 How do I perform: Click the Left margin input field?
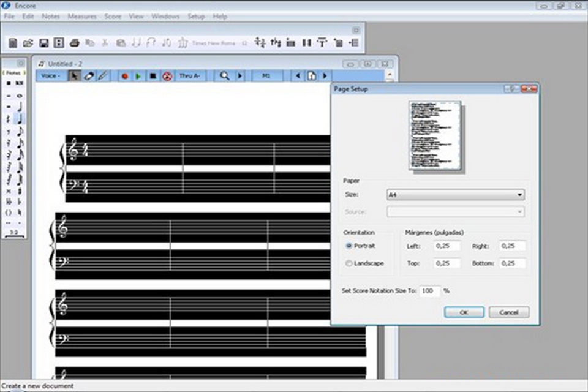point(447,246)
